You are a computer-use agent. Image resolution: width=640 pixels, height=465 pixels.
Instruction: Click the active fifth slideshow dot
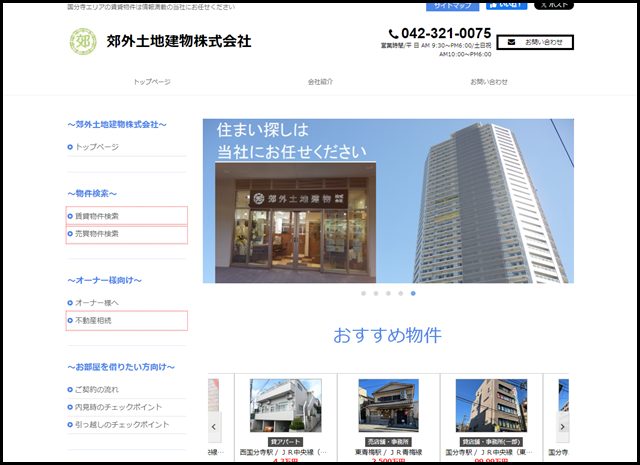pos(413,293)
